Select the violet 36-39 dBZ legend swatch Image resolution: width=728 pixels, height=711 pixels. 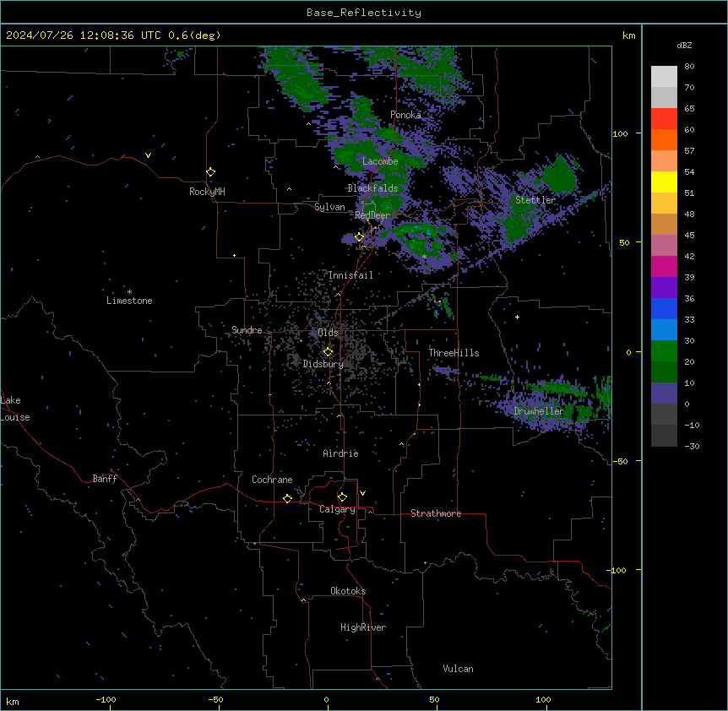click(664, 288)
